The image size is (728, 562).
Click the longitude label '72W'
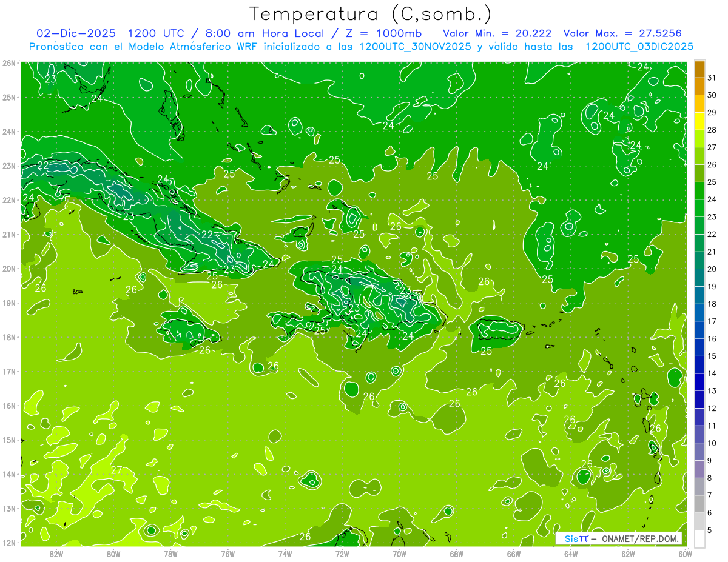click(342, 553)
